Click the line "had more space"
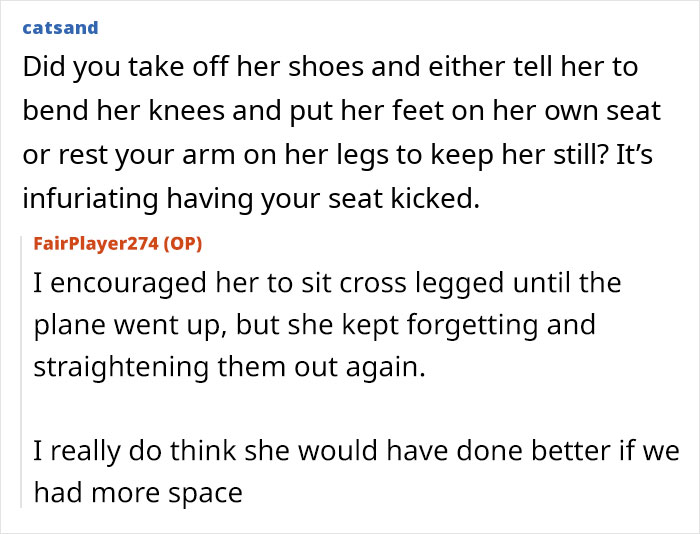700x534 pixels. 138,493
